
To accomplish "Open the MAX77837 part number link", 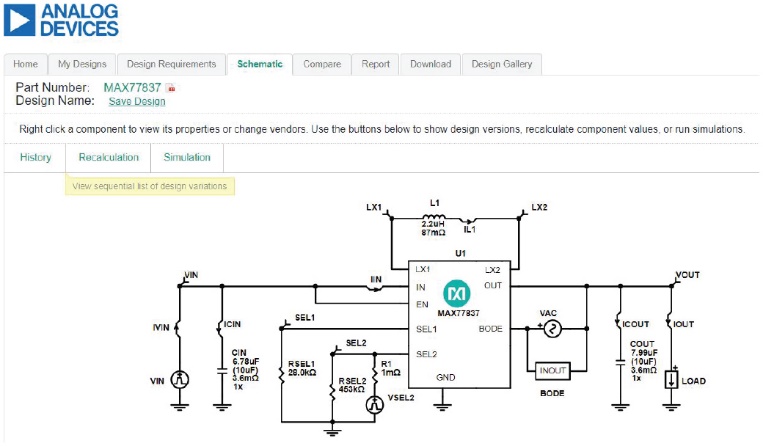I will pyautogui.click(x=132, y=88).
